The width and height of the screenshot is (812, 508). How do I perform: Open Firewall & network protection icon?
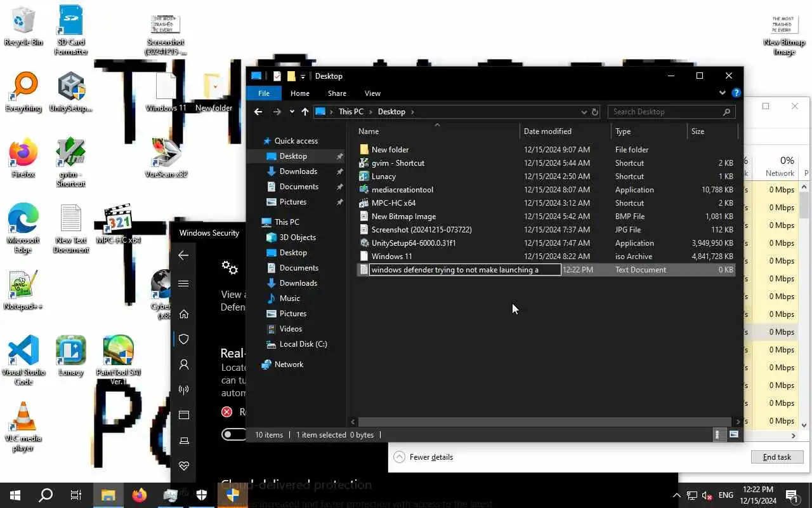183,390
